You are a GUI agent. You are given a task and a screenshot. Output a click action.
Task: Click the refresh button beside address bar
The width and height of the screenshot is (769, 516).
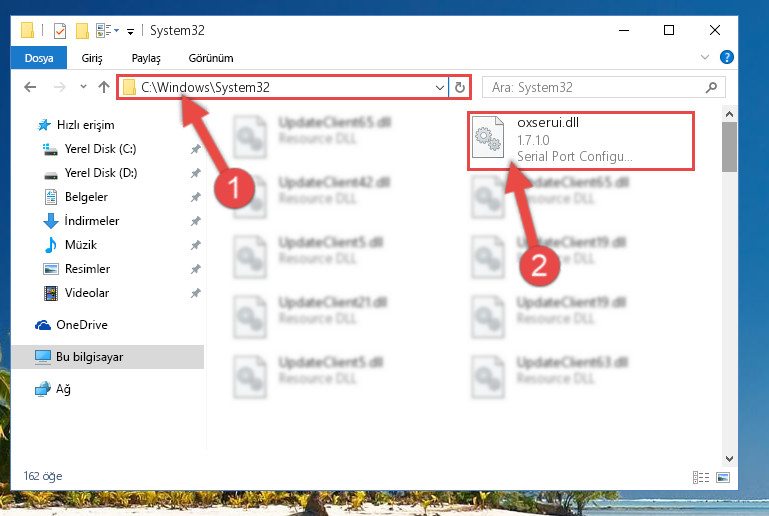[460, 87]
